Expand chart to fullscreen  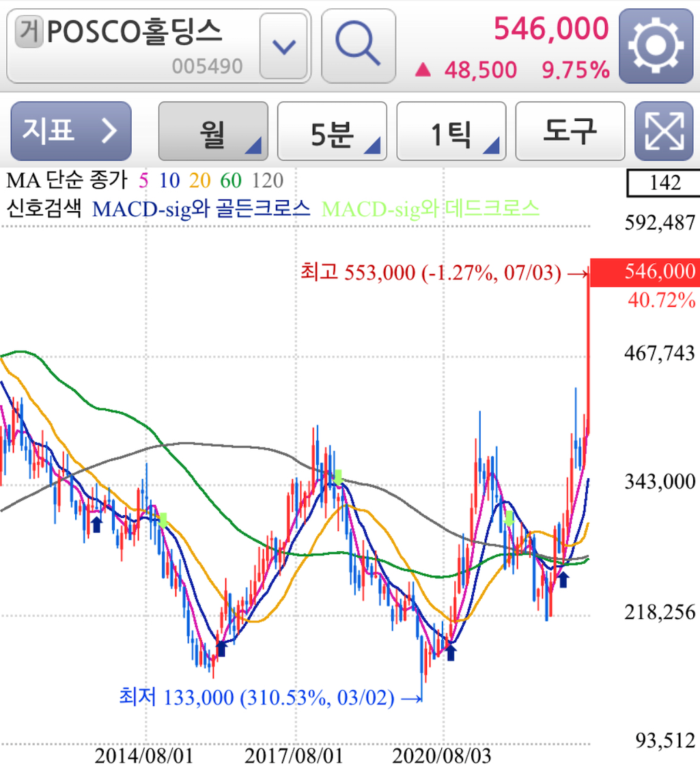pyautogui.click(x=664, y=131)
